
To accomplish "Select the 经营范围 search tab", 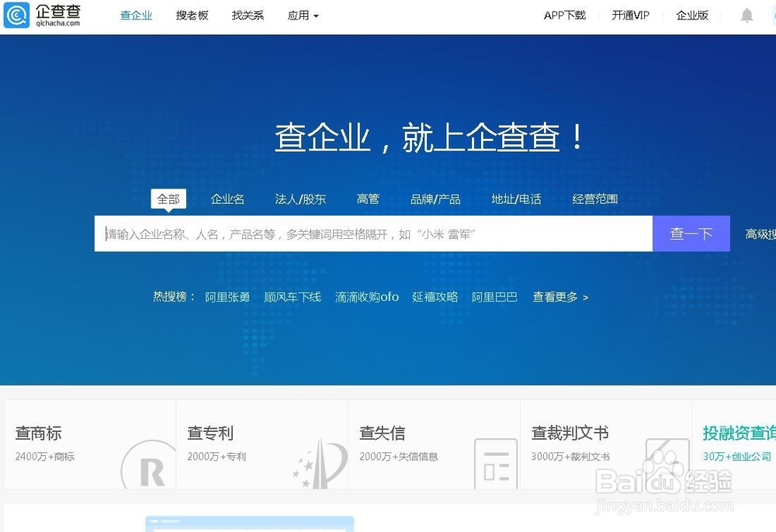I will pos(595,199).
